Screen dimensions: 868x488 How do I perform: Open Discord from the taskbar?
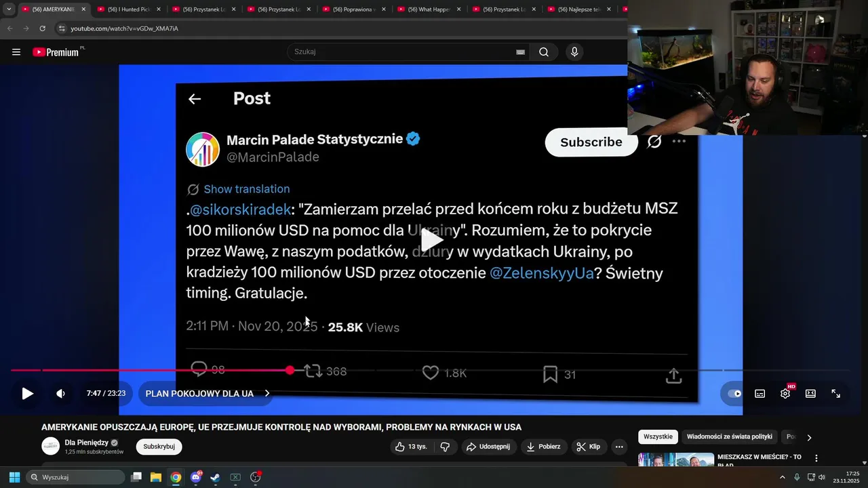(196, 477)
